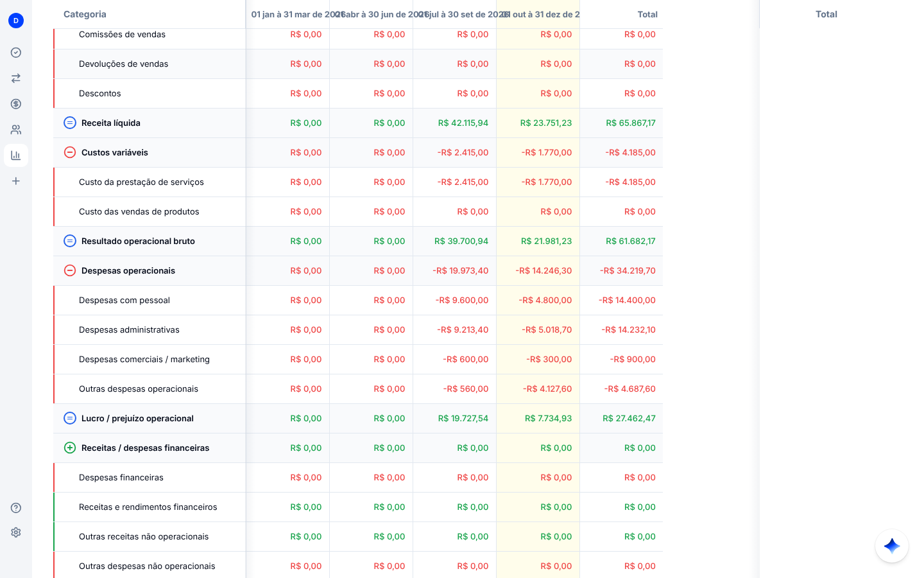
Task: Open the transfers arrows icon in sidebar
Action: 16,78
